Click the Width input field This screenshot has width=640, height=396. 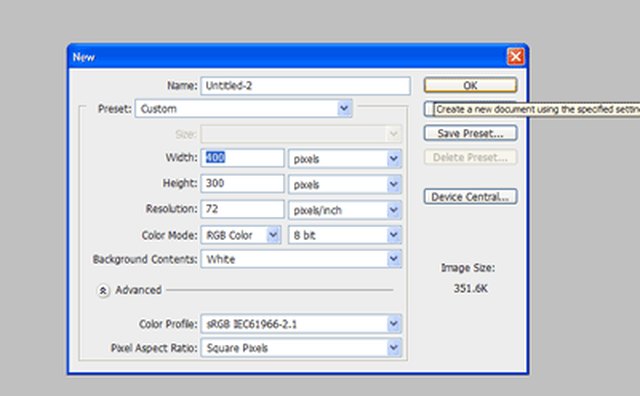coord(242,158)
